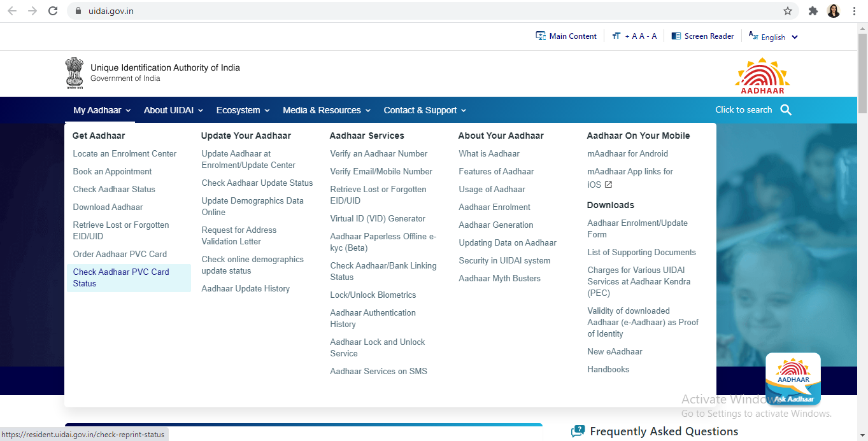The height and width of the screenshot is (441, 868).
Task: Open Lock/Unlock Biometrics link
Action: pyautogui.click(x=373, y=295)
